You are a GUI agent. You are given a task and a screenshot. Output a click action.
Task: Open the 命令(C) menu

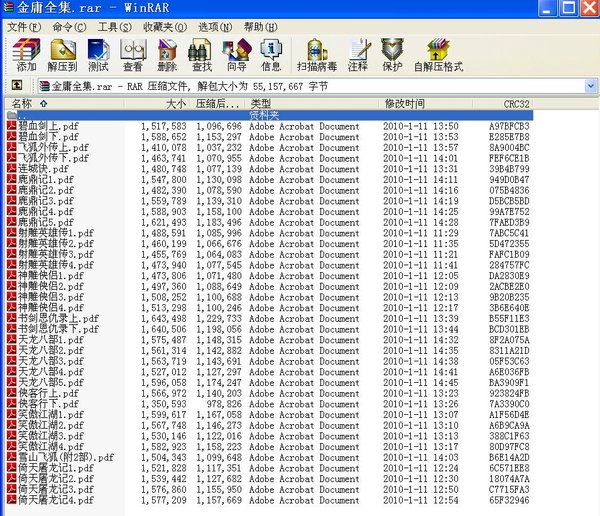[x=69, y=27]
